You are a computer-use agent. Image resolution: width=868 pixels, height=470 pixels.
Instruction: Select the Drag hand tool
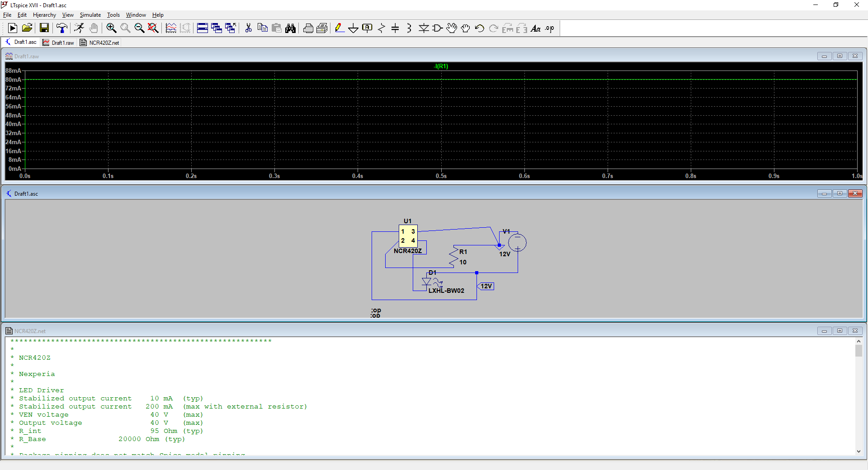466,28
